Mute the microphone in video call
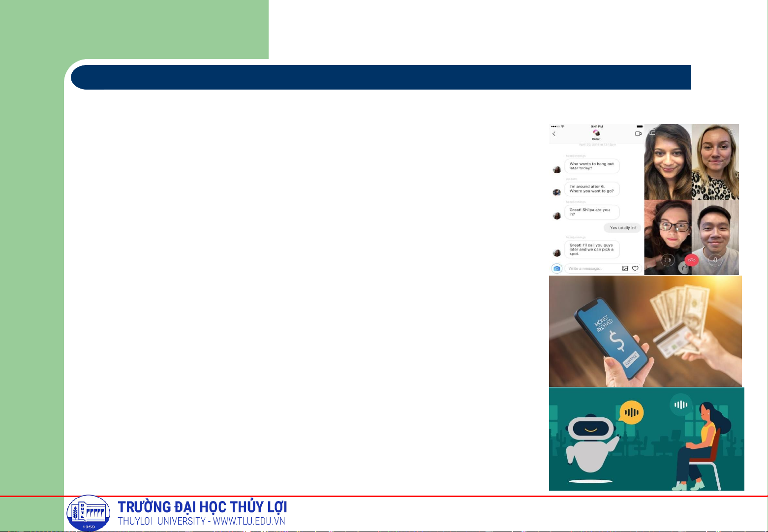The width and height of the screenshot is (768, 532). (715, 260)
